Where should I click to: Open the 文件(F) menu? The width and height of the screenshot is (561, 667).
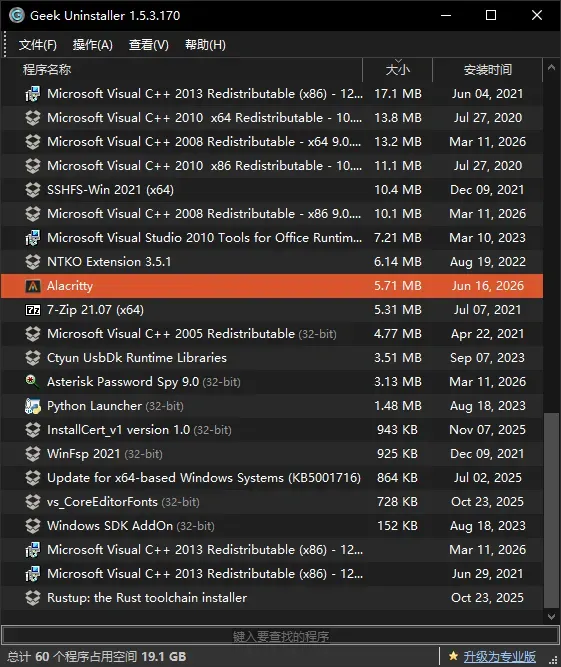(x=37, y=45)
